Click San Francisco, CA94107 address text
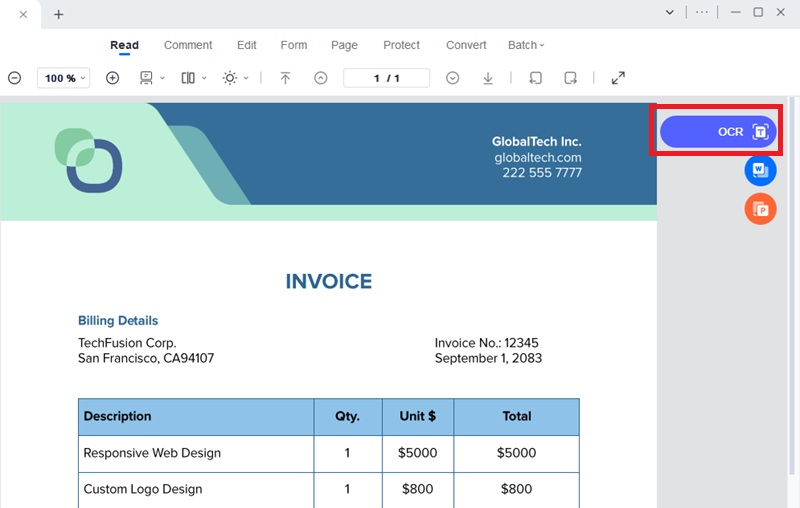This screenshot has width=800, height=508. (146, 358)
